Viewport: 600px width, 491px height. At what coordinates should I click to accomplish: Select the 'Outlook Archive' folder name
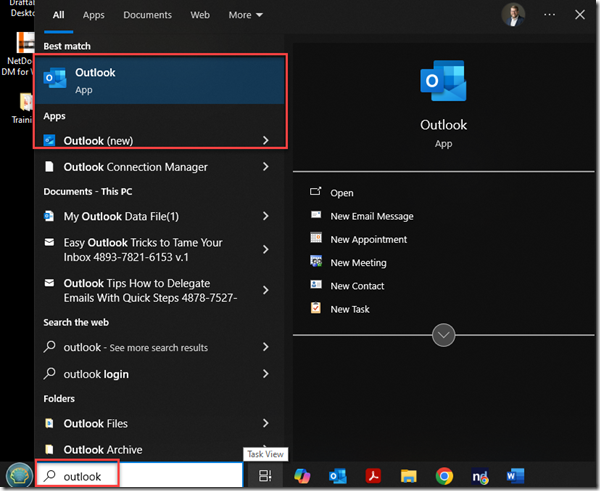(x=103, y=449)
